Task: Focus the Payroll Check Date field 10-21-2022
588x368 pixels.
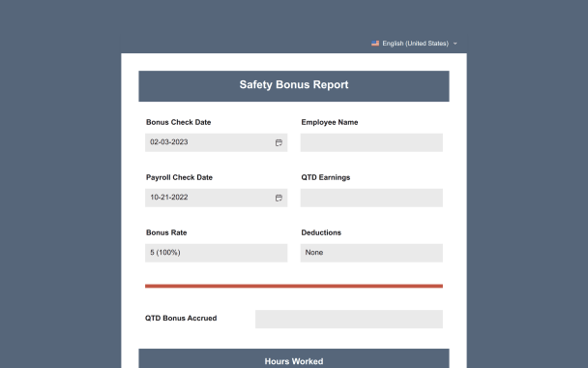Action: pos(216,198)
